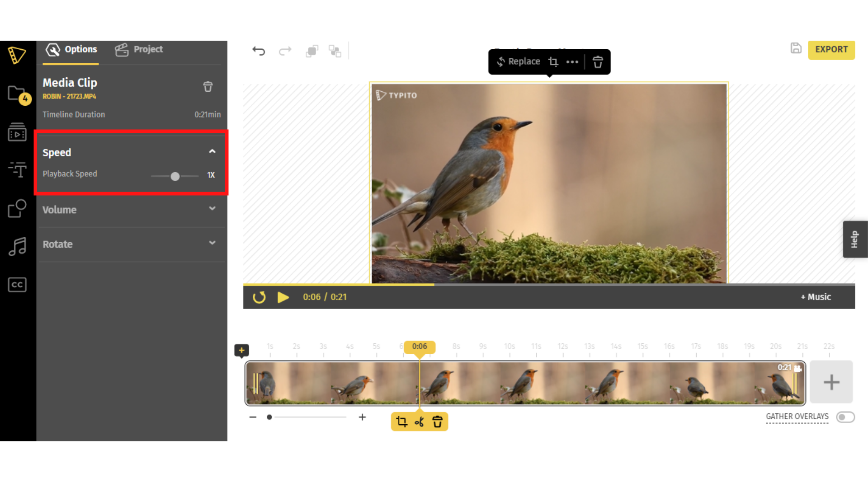Expand the Volume section
The height and width of the screenshot is (488, 868).
click(212, 208)
